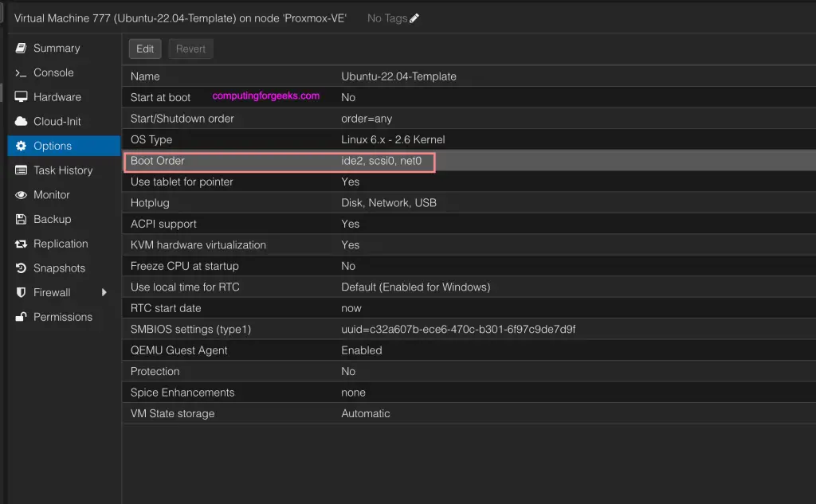Expand the Firewall submenu arrow
The width and height of the screenshot is (816, 504).
pyautogui.click(x=104, y=293)
